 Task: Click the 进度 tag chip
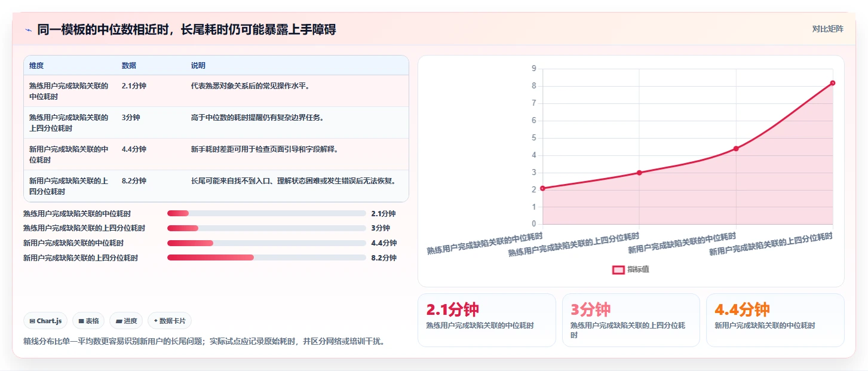click(x=126, y=321)
